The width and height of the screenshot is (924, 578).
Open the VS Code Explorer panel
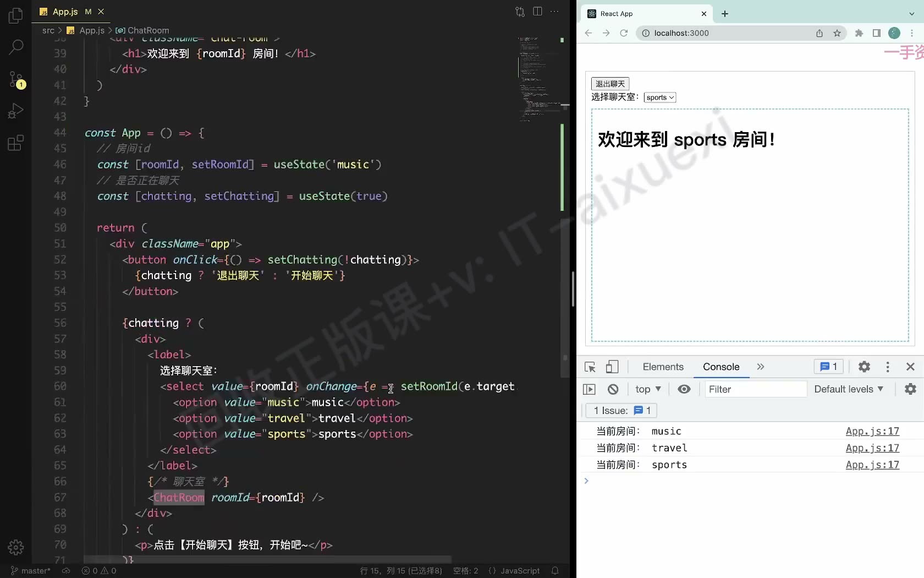point(16,15)
